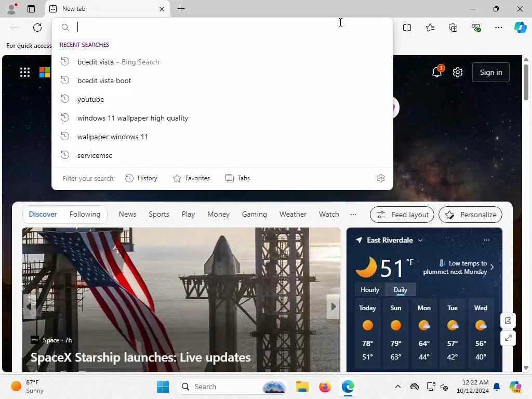The height and width of the screenshot is (399, 532).
Task: Select recent search bcedit vista
Action: [222, 62]
